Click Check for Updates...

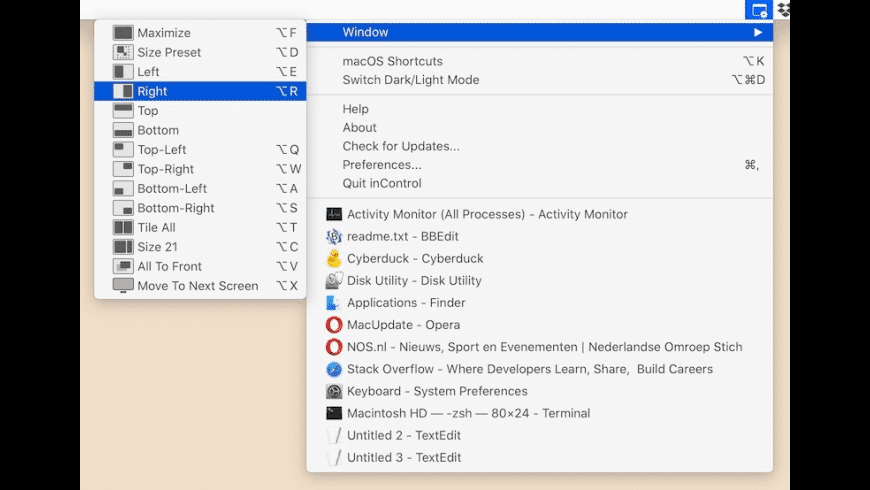401,146
